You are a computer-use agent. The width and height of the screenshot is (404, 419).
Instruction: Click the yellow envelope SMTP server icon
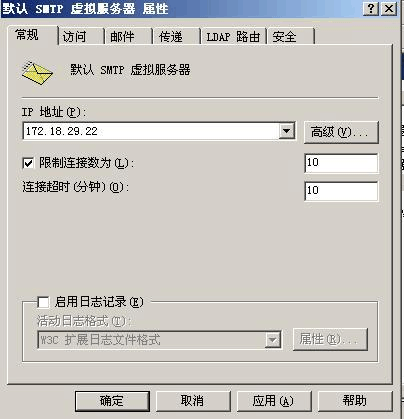click(37, 73)
